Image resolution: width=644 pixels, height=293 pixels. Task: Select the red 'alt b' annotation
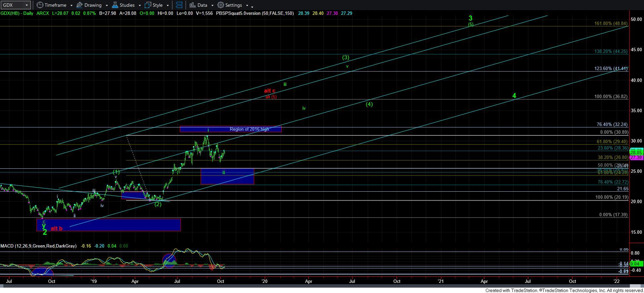pyautogui.click(x=57, y=228)
